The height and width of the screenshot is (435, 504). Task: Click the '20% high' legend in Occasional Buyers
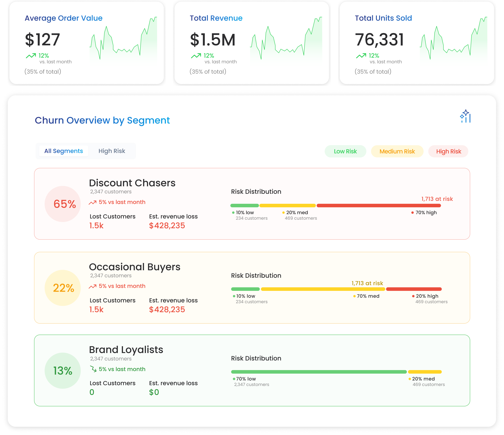point(425,296)
